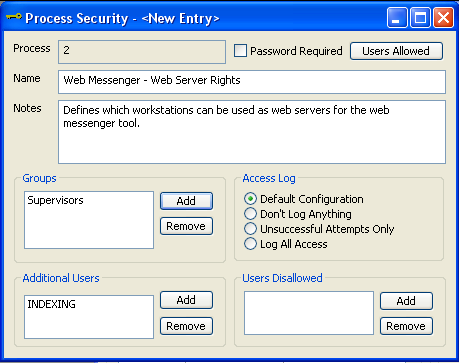Click the Users Disallowed list box
Viewport: 459px width, 363px height.
(x=309, y=313)
